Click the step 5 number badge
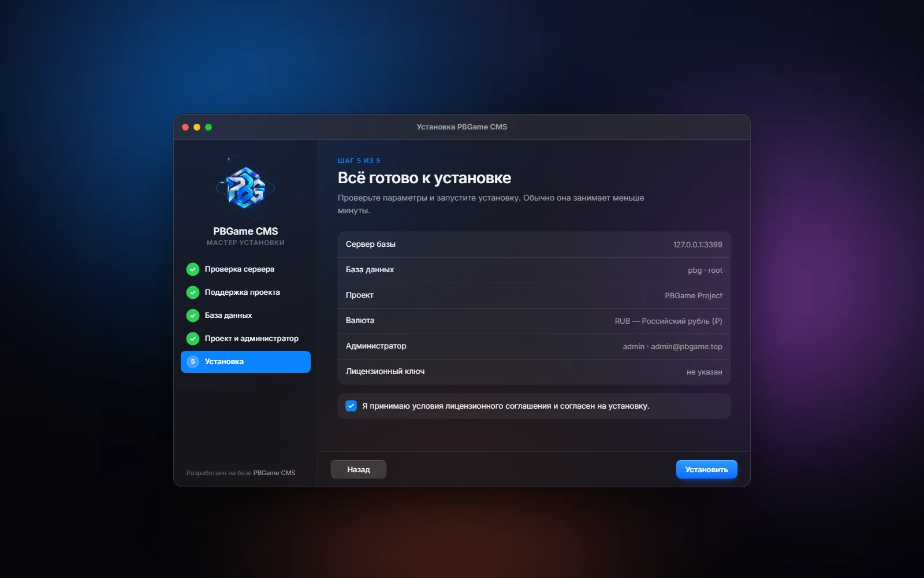 [193, 362]
